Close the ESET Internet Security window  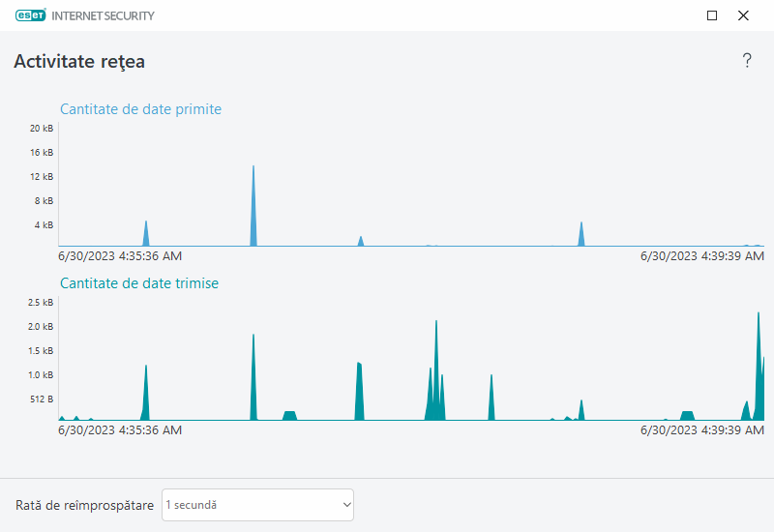tap(743, 15)
